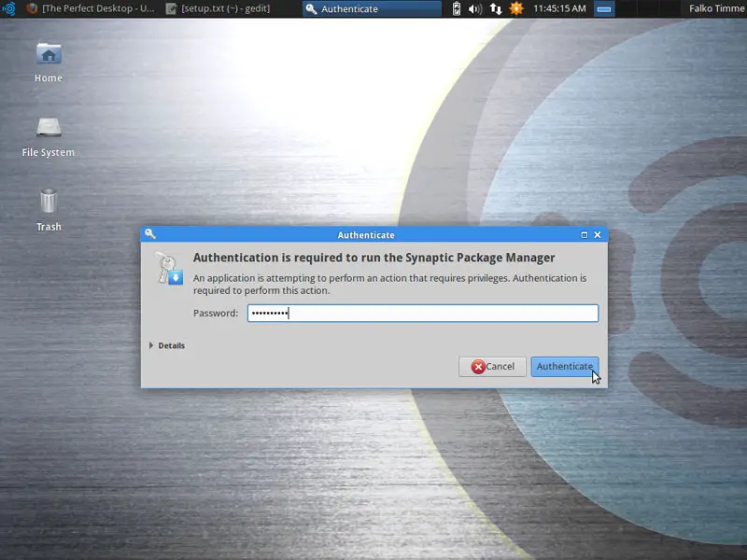Expand the Details section
This screenshot has width=747, height=560.
pos(167,345)
